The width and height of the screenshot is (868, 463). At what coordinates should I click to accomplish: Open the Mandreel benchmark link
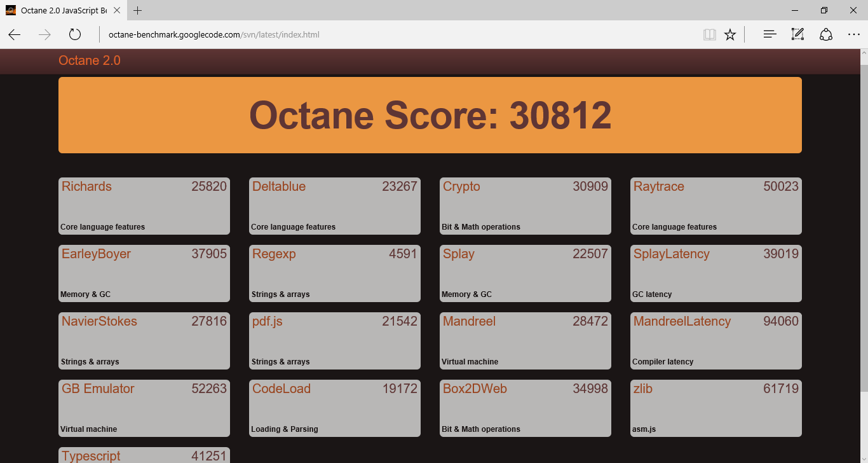tap(470, 321)
